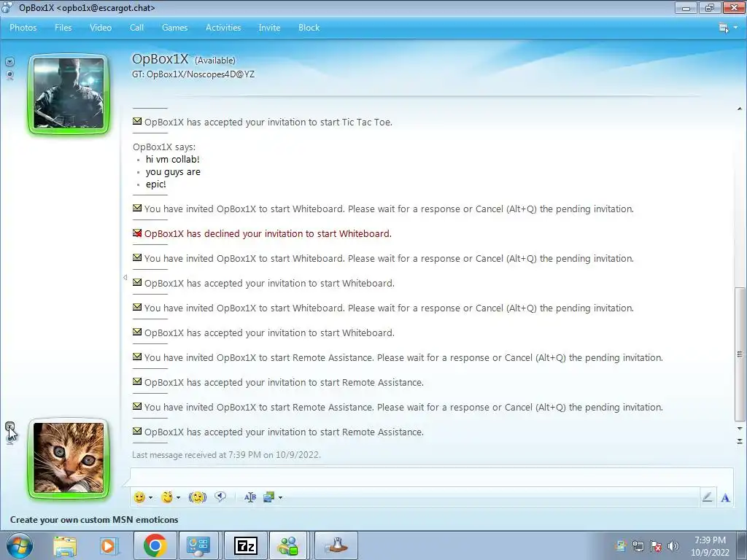Viewport: 747px width, 560px height.
Task: Launch Windows Media Player from taskbar
Action: coord(109,545)
